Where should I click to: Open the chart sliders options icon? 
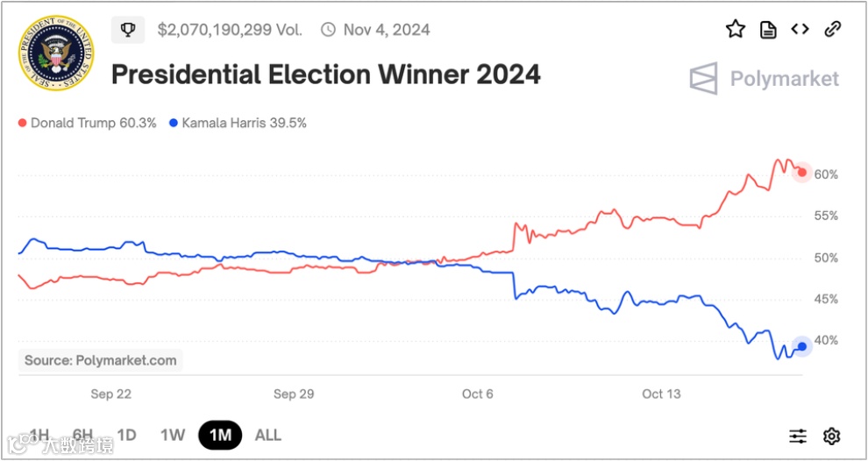click(x=798, y=436)
